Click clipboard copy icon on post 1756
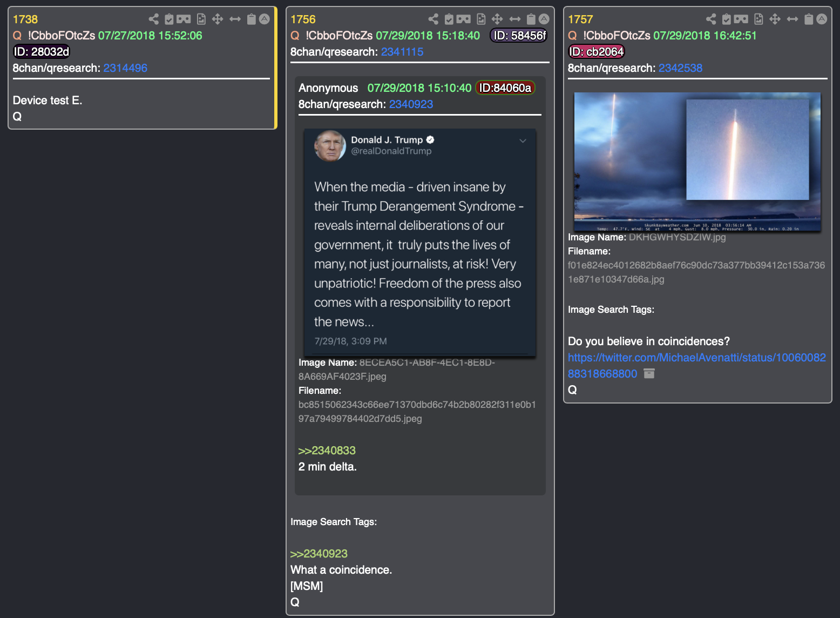The width and height of the screenshot is (840, 618). point(531,19)
